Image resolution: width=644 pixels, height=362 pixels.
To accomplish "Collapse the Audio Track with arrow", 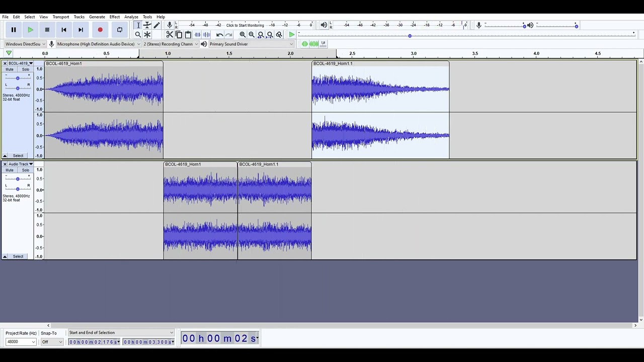I will 5,256.
